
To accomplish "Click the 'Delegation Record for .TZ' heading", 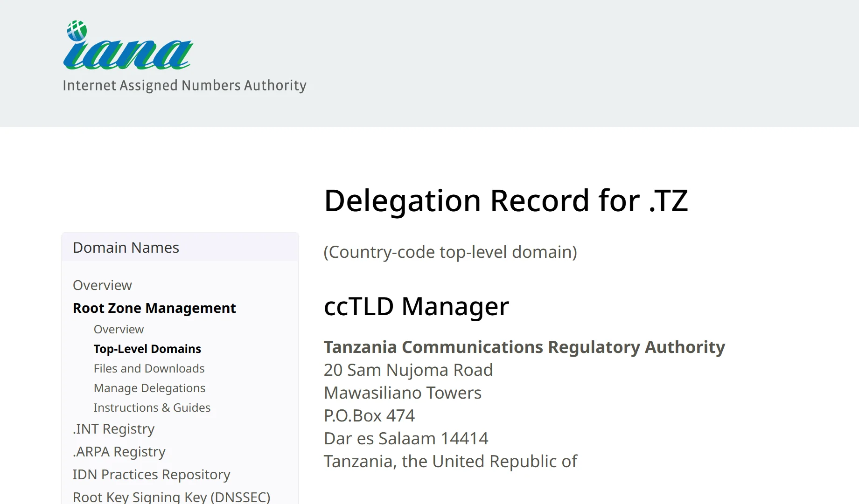I will tap(506, 201).
